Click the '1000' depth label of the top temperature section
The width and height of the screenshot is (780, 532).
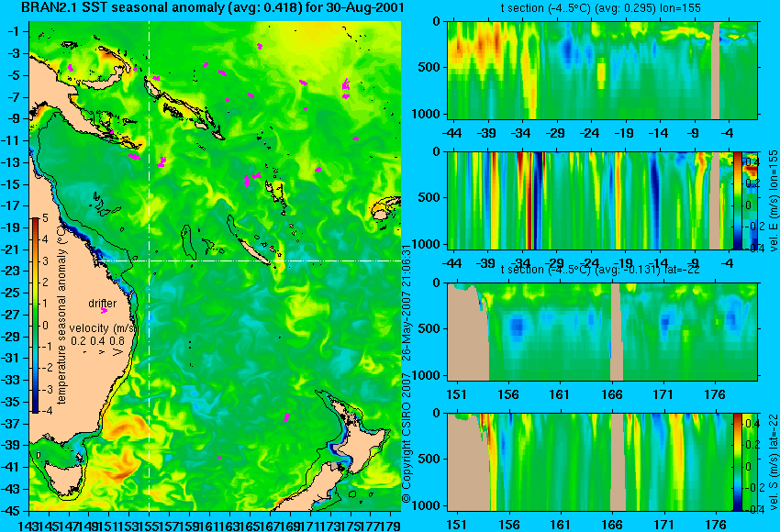click(x=427, y=115)
